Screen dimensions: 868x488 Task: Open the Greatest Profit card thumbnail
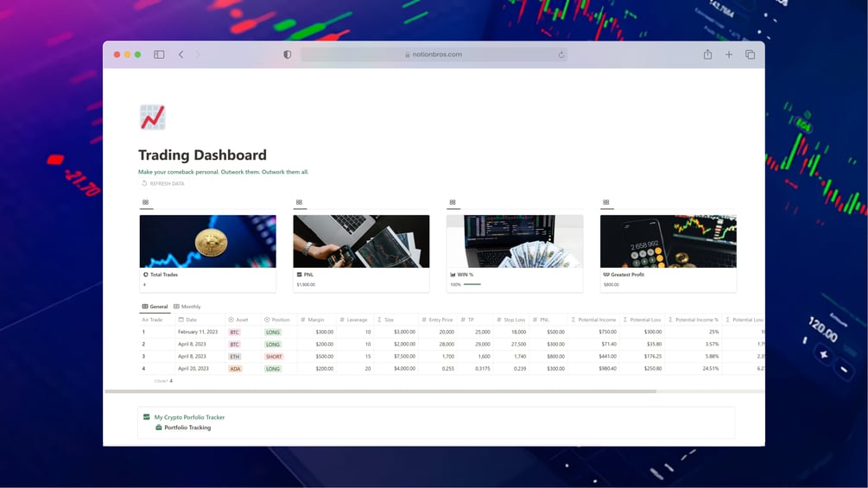pos(668,241)
